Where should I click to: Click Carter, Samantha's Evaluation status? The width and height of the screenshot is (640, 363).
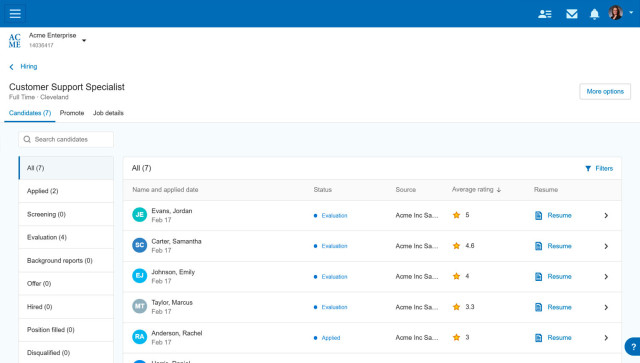[334, 246]
